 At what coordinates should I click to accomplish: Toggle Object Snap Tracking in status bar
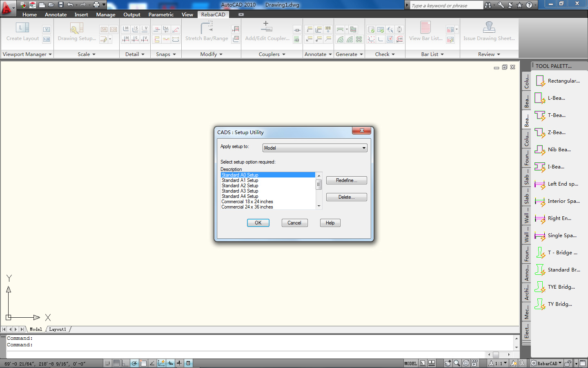152,363
